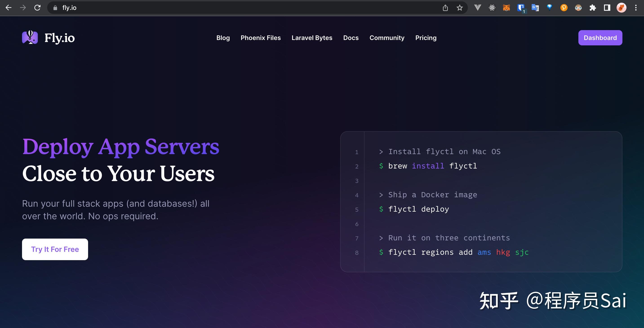Open the Chrome profile avatar menu

tap(621, 8)
